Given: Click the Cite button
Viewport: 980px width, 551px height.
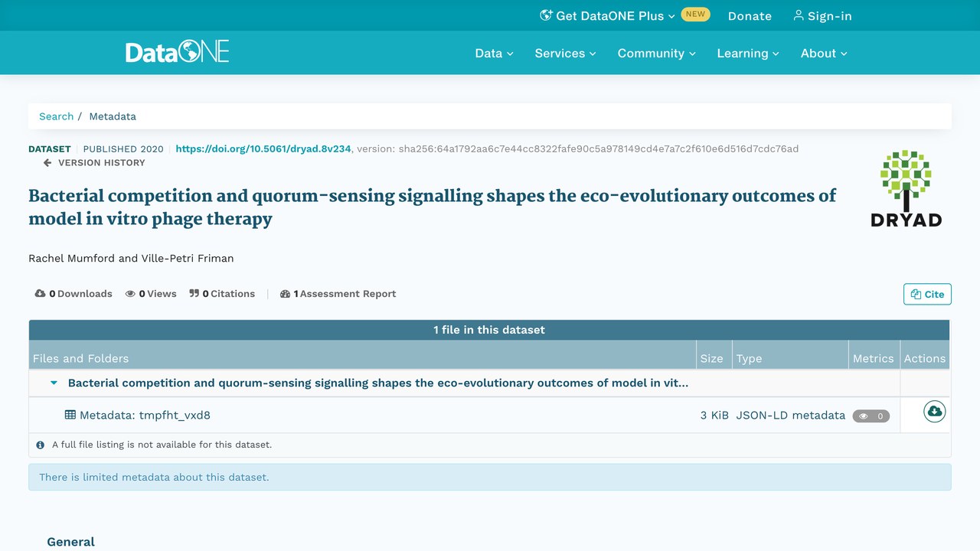Looking at the screenshot, I should pyautogui.click(x=927, y=294).
